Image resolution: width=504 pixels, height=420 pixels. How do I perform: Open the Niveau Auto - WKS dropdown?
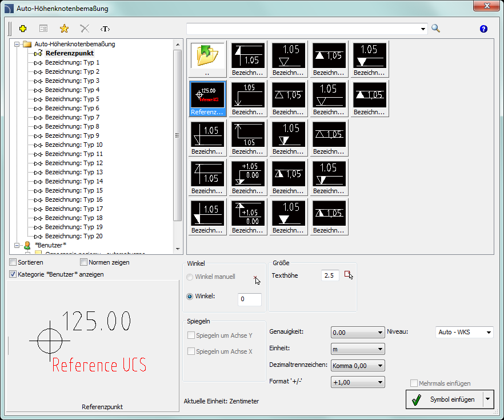click(463, 332)
